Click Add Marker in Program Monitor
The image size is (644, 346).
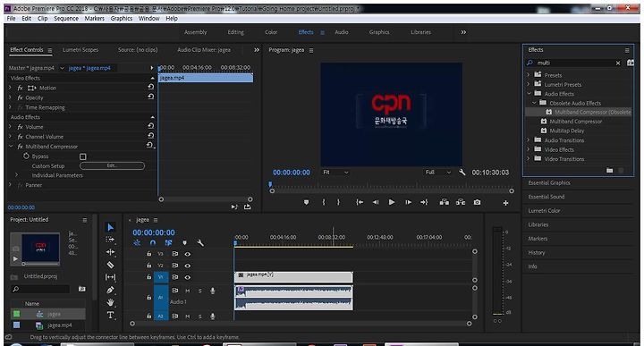[x=306, y=202]
